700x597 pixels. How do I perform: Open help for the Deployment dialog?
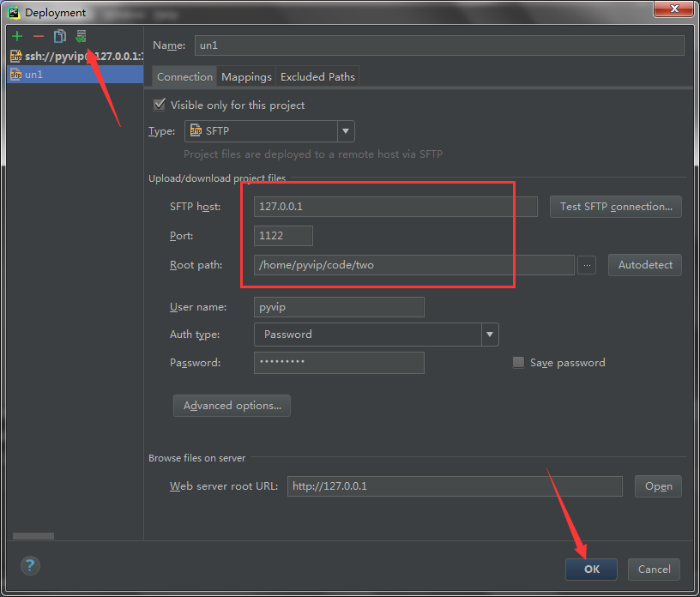[30, 566]
